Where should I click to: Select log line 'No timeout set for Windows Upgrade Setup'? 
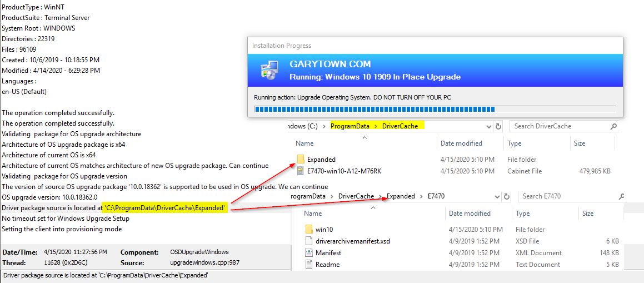tap(66, 219)
